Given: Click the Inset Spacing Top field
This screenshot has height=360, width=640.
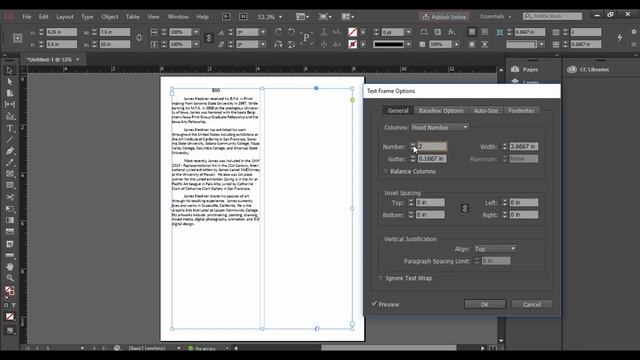Looking at the screenshot, I should coord(430,202).
